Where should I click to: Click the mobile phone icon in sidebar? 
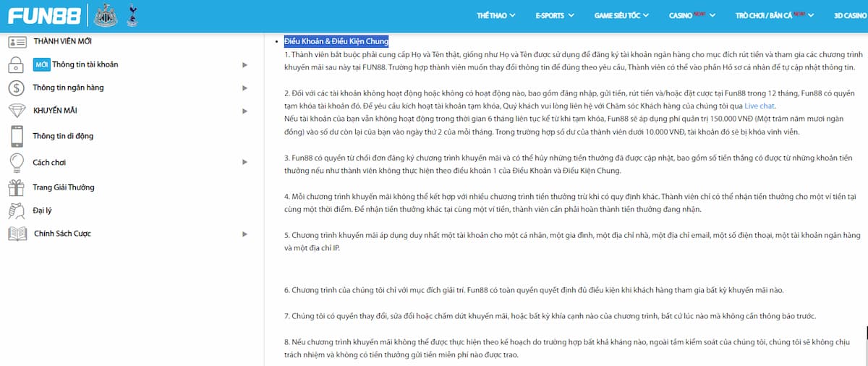coord(17,136)
